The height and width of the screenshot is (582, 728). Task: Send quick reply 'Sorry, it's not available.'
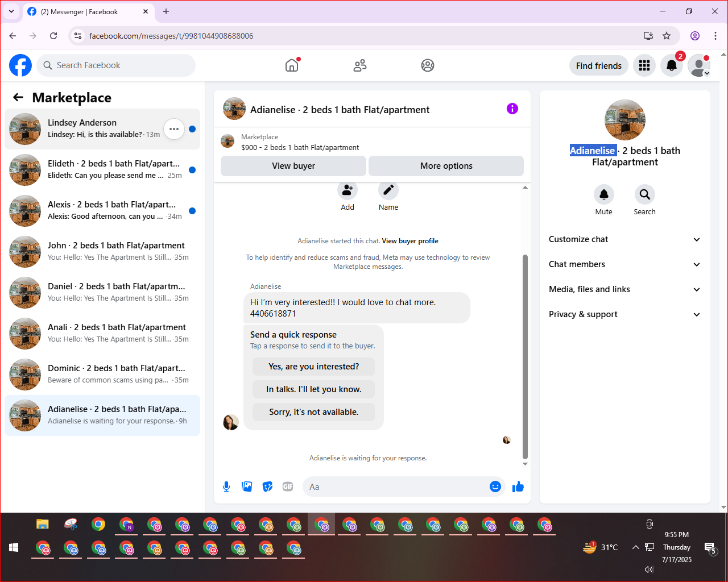[x=314, y=412]
